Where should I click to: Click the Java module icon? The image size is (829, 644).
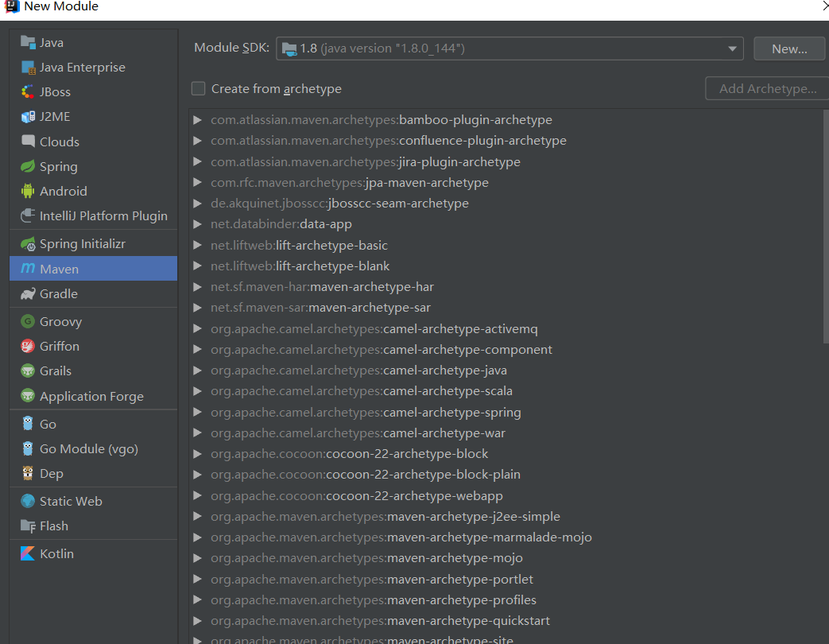[x=28, y=42]
